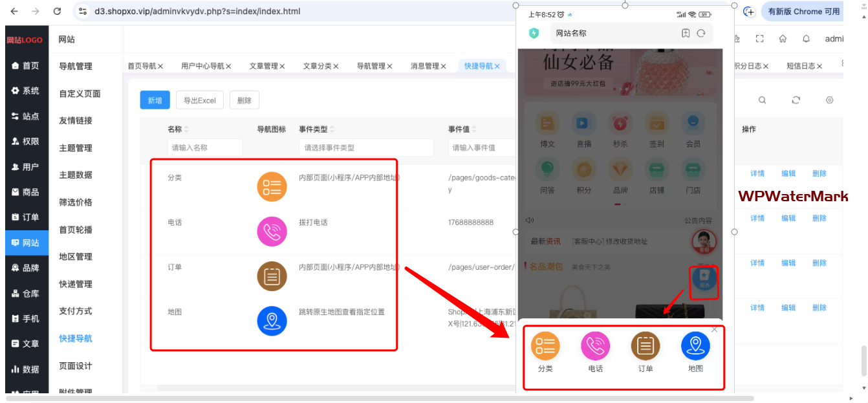Click the pink 电话 phone icon in table

tap(272, 232)
